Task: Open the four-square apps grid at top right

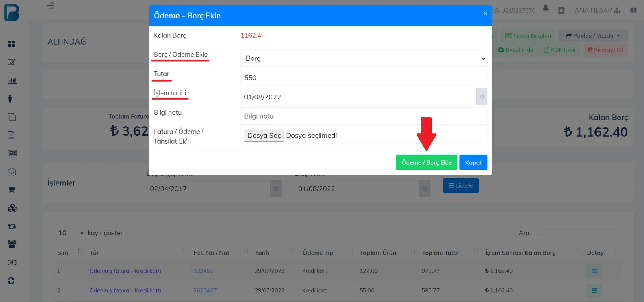Action: pyautogui.click(x=634, y=10)
